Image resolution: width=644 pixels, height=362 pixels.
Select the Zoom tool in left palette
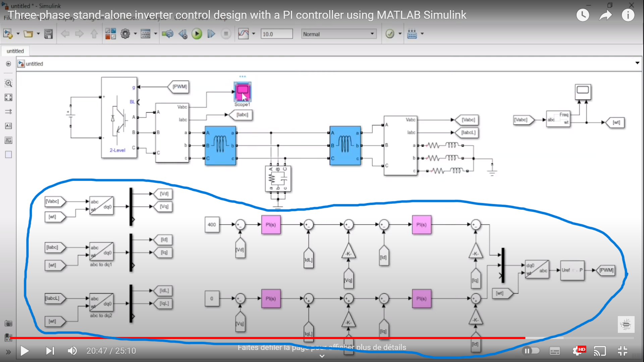(8, 83)
